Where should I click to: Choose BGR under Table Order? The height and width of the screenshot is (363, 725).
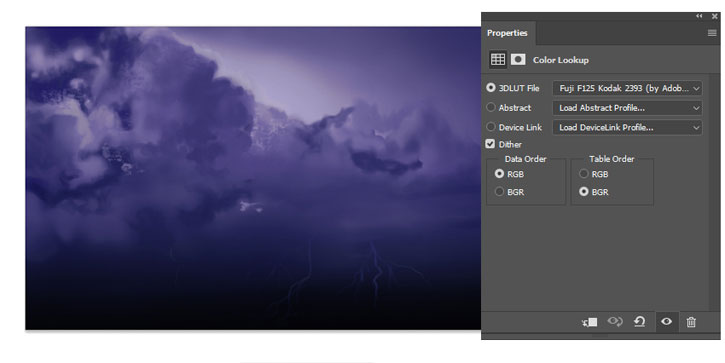point(584,191)
